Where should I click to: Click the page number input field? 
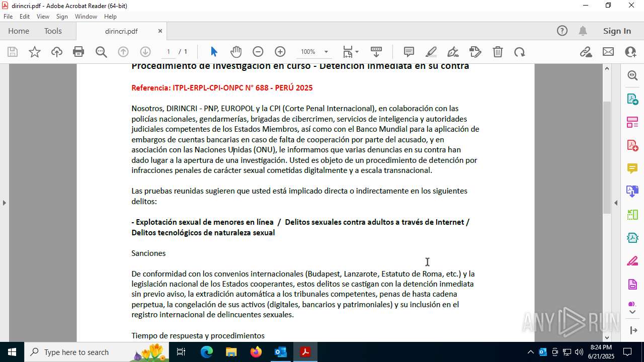[x=168, y=52]
